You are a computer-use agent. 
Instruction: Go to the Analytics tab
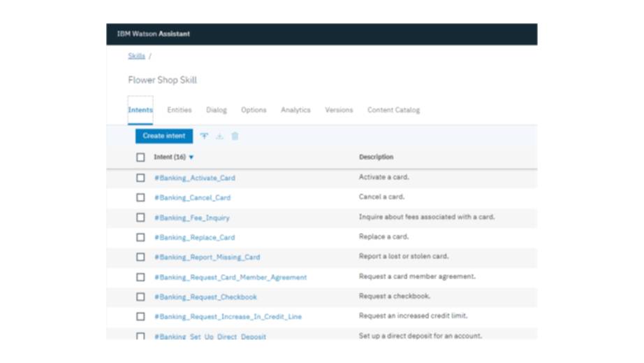tap(295, 110)
